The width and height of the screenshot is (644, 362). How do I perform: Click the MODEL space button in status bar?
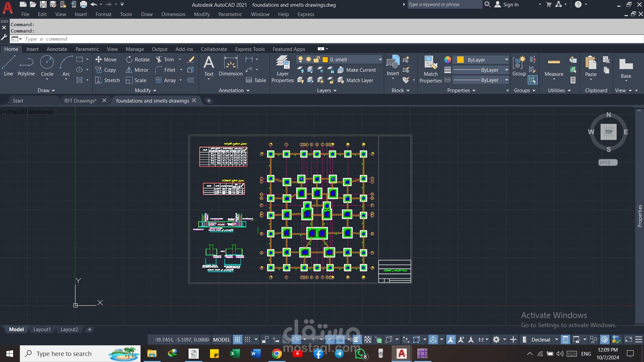pos(221,340)
